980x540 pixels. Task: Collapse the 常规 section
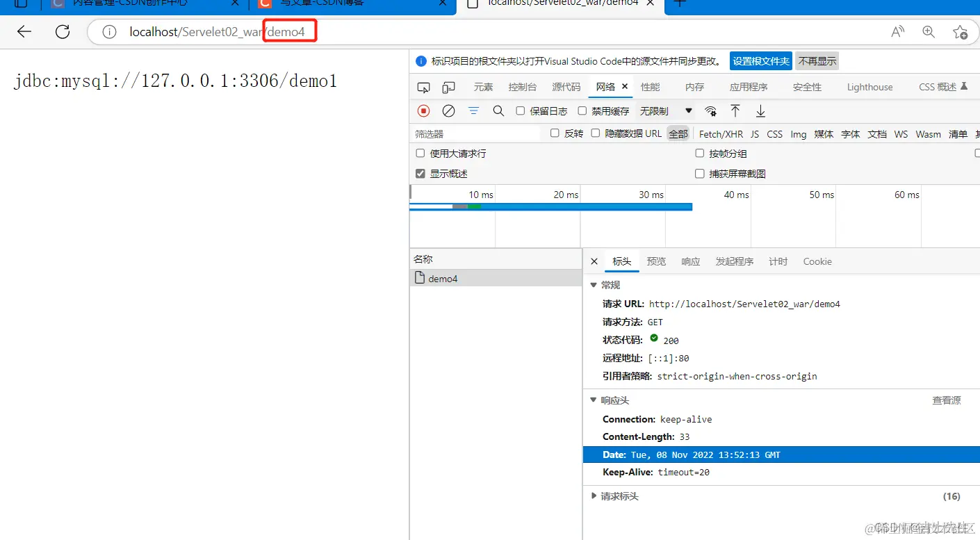click(594, 285)
